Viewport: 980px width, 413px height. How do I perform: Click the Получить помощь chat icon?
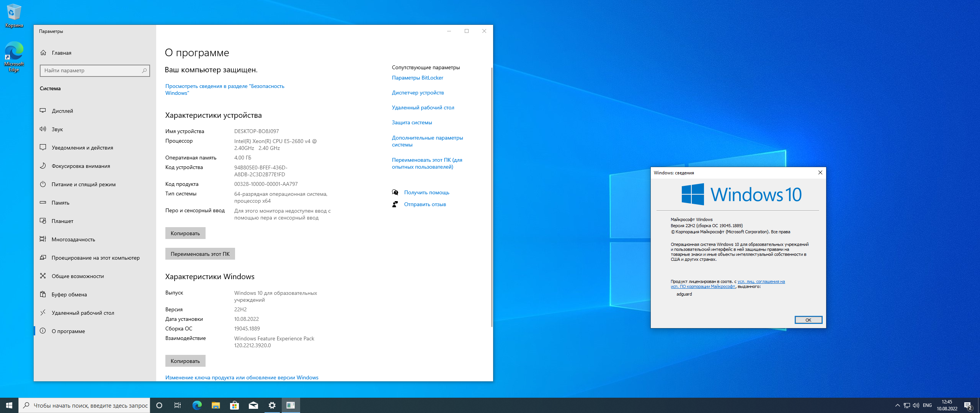[395, 192]
